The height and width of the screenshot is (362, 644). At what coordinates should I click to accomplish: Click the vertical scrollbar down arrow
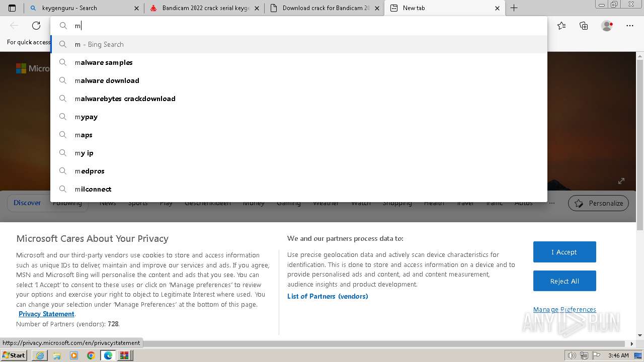pyautogui.click(x=640, y=335)
